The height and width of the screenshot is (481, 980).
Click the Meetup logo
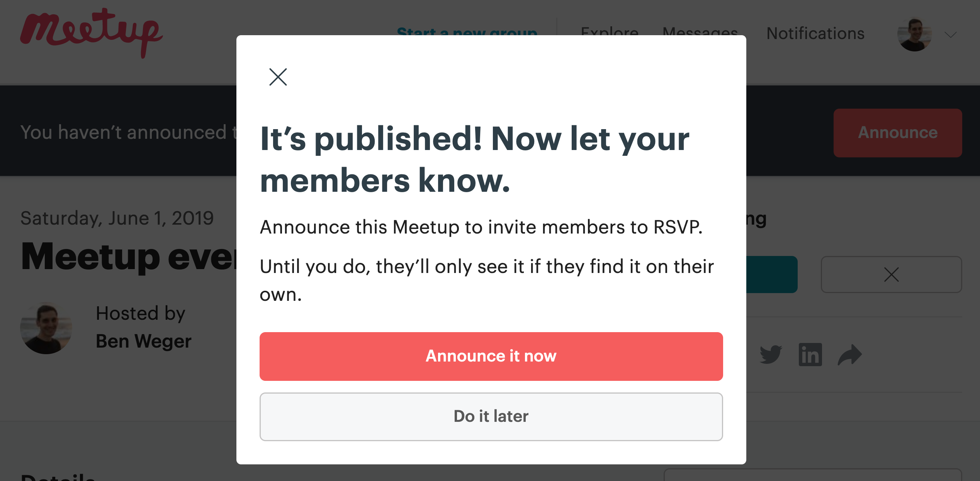[91, 33]
